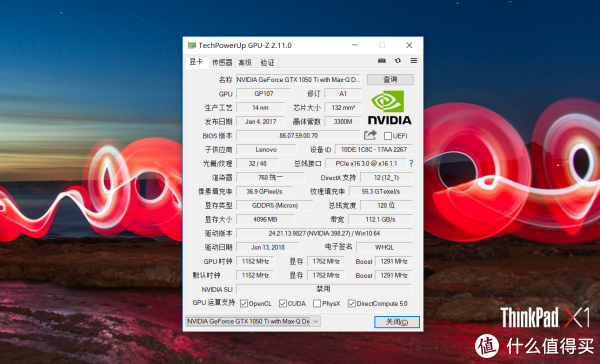Click the 默认时钟 row 显存 1752 MHz

point(326,275)
